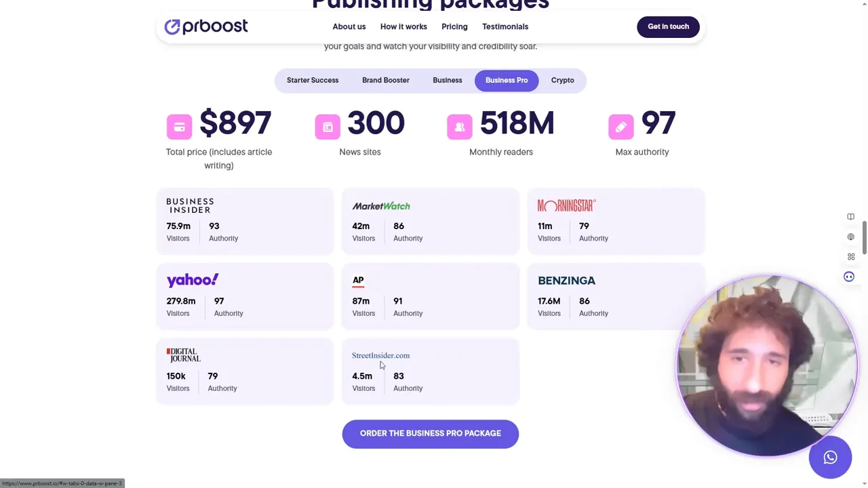Choose the Business tab
This screenshot has height=488, width=868.
click(447, 80)
